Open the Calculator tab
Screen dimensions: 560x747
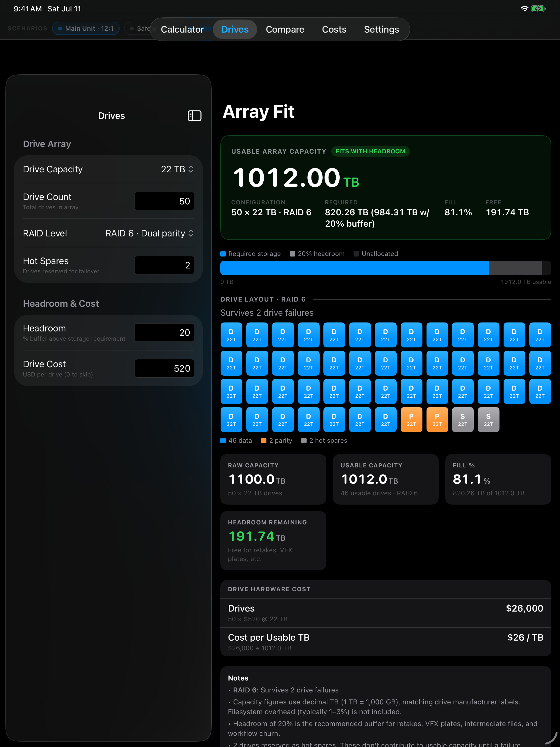(x=182, y=29)
